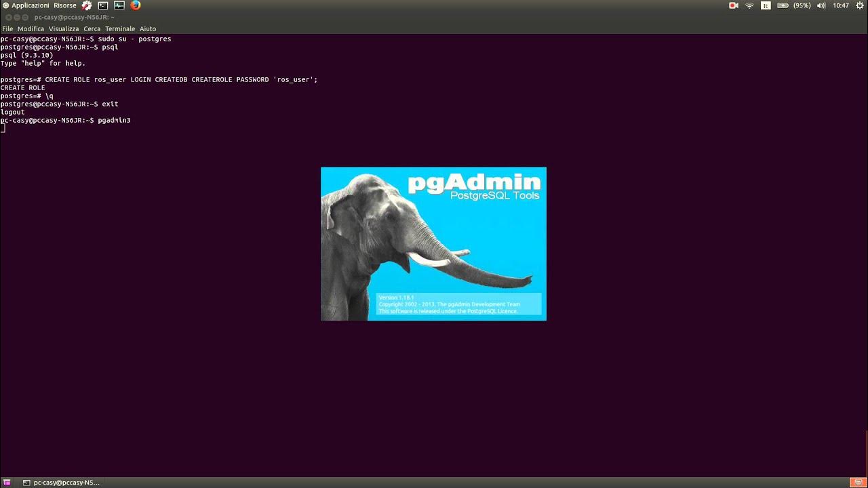Click the 'sudo su - postgres' command line
This screenshot has height=488, width=868.
click(85, 39)
